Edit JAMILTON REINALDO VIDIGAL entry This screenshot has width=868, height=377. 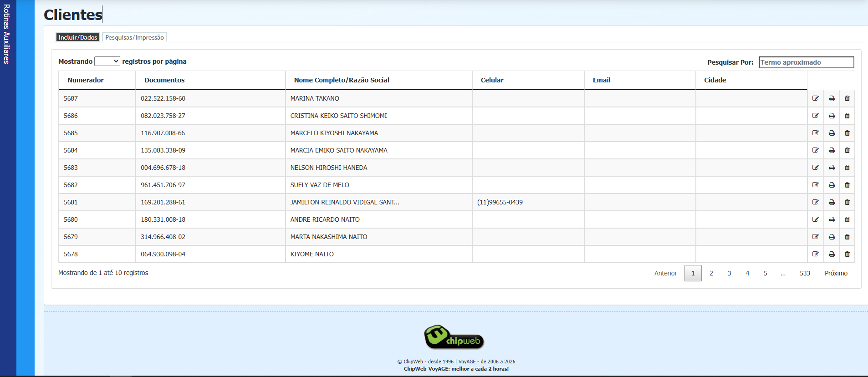pos(815,202)
